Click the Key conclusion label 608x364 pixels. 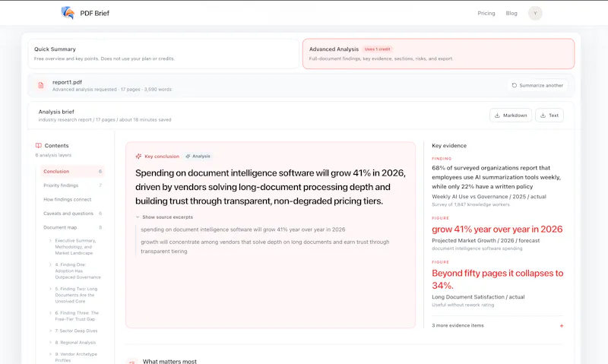point(162,157)
